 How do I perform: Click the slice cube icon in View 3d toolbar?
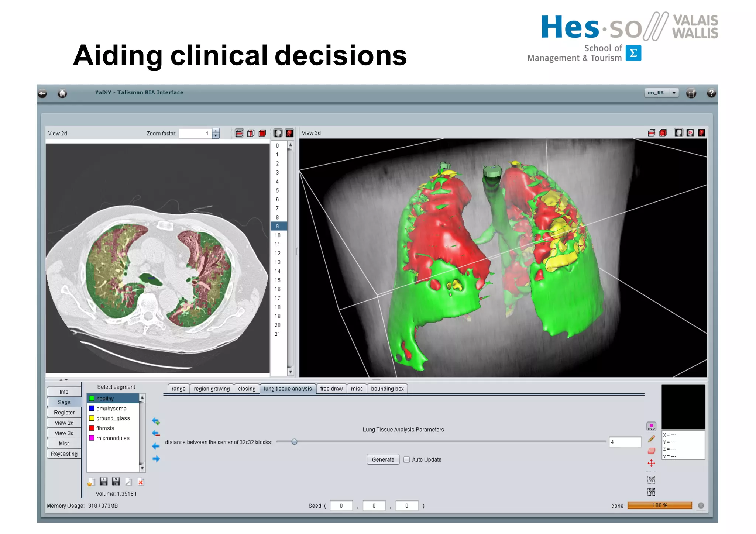[x=652, y=132]
